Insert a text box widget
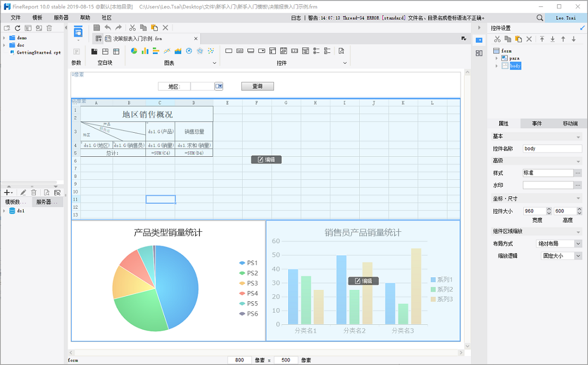Viewport: 588px width, 365px height. (x=229, y=51)
